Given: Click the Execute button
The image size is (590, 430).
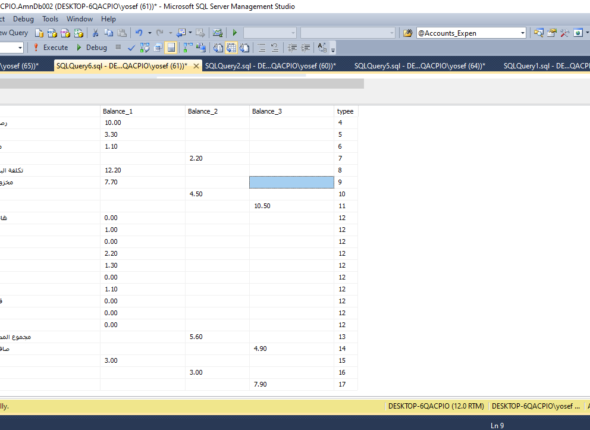Looking at the screenshot, I should pos(51,48).
